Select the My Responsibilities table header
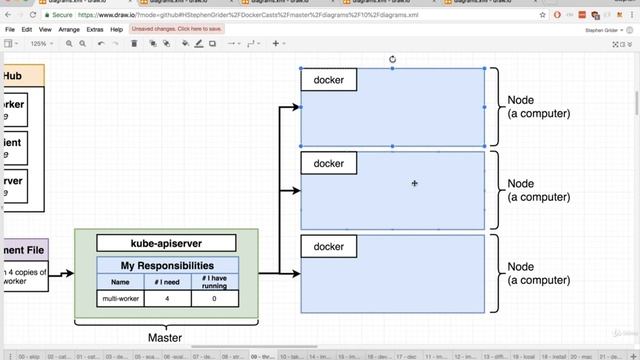Image resolution: width=640 pixels, height=360 pixels. [167, 265]
